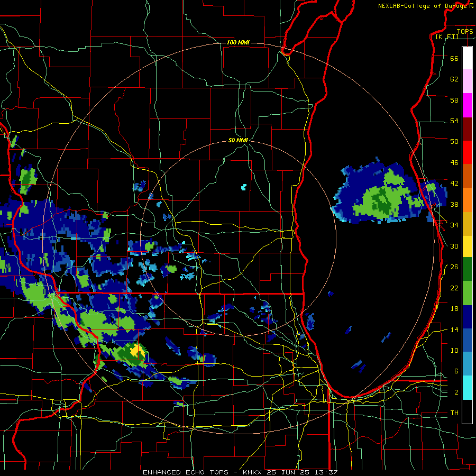Image resolution: width=476 pixels, height=476 pixels.
Task: Click the cyan 2 kft legend swatch
Action: coord(467,388)
